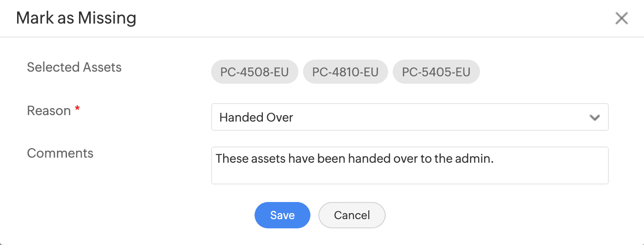Cancel marking assets as missing

(x=352, y=215)
